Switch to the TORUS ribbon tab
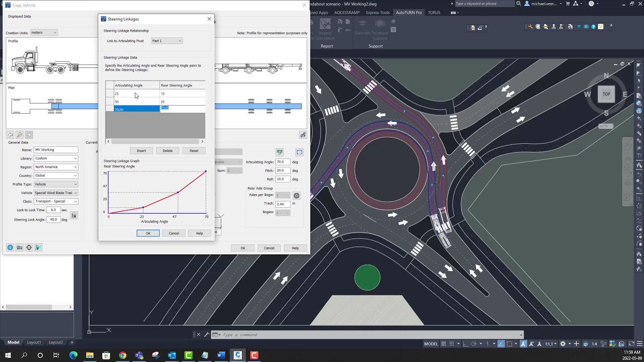The width and height of the screenshot is (644, 362). point(434,13)
